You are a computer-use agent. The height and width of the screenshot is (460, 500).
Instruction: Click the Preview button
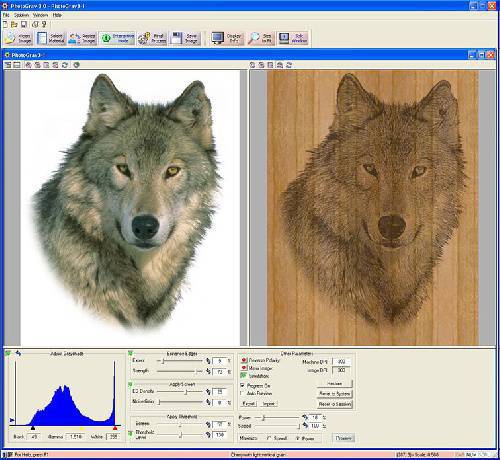343,438
